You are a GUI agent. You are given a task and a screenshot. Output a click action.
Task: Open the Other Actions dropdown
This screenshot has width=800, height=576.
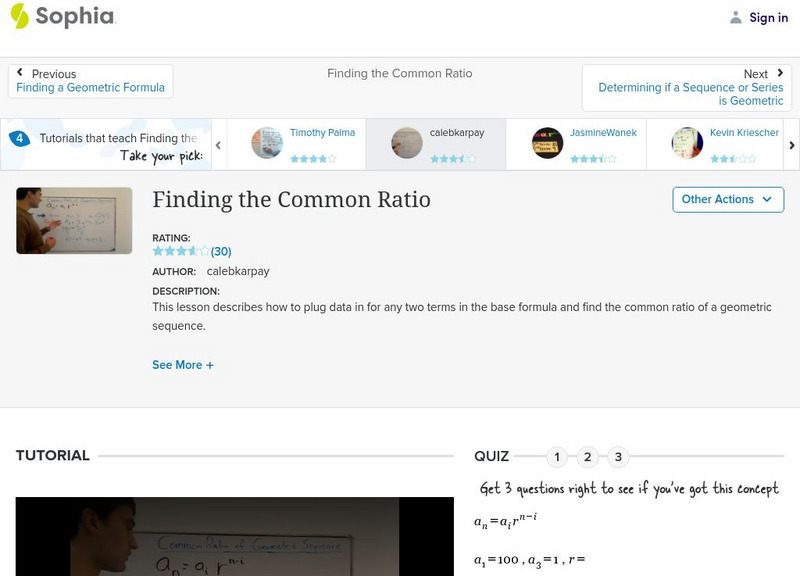[727, 199]
